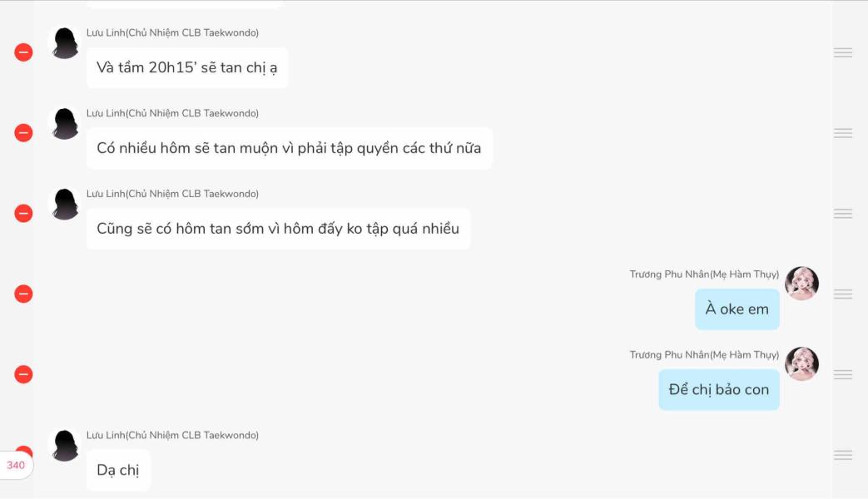Click Lưu Linh avatar next to "Và tầm 20h15'"
This screenshot has width=868, height=499.
(x=66, y=43)
